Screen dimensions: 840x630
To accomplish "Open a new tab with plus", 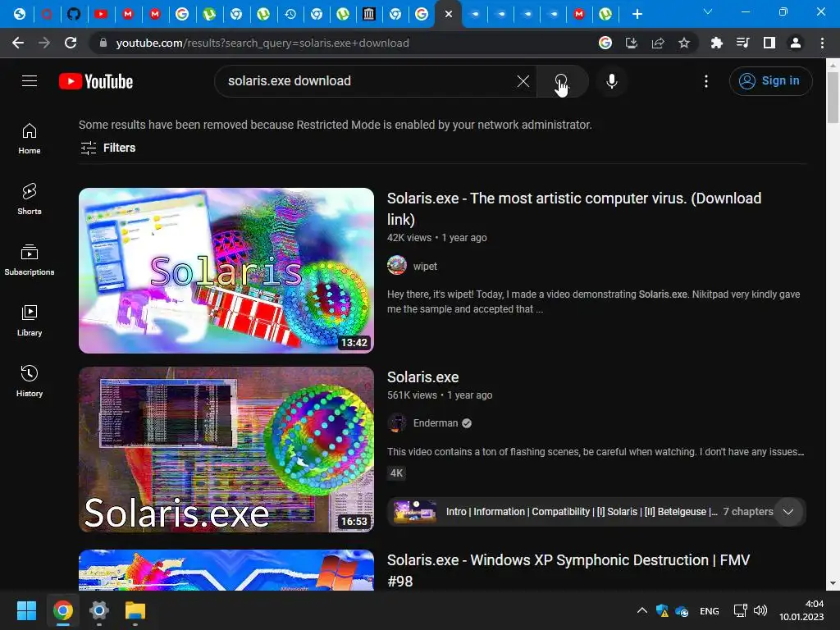I will 637,14.
